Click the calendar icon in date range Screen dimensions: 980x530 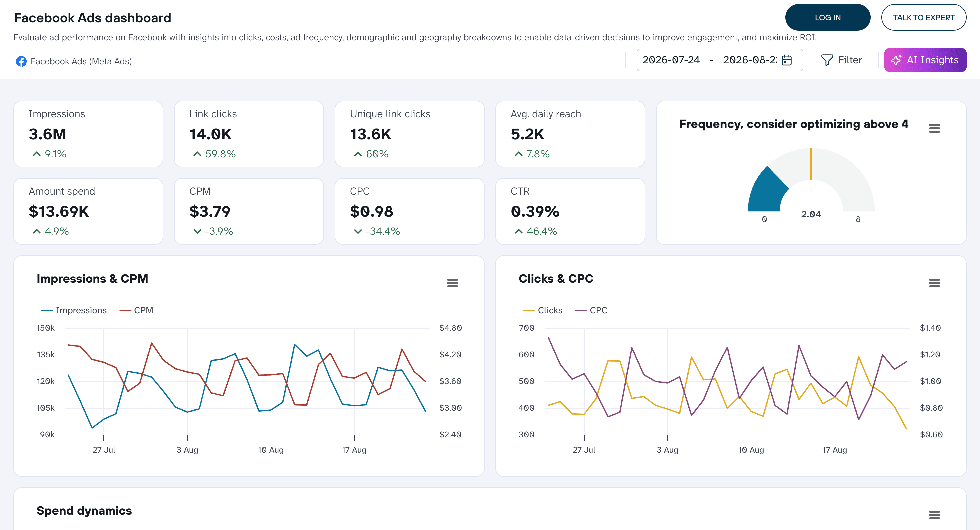(787, 60)
